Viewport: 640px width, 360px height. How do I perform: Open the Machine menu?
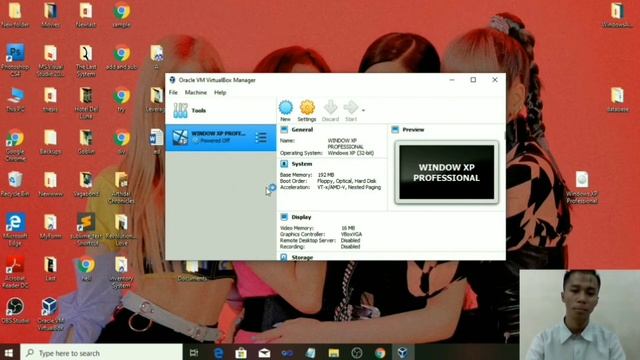(x=196, y=93)
